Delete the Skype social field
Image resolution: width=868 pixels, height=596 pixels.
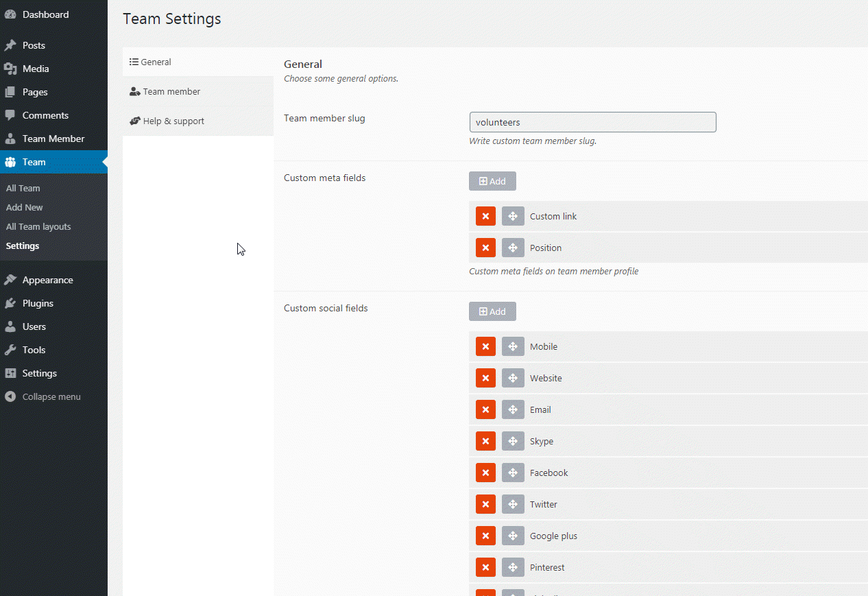pyautogui.click(x=485, y=441)
